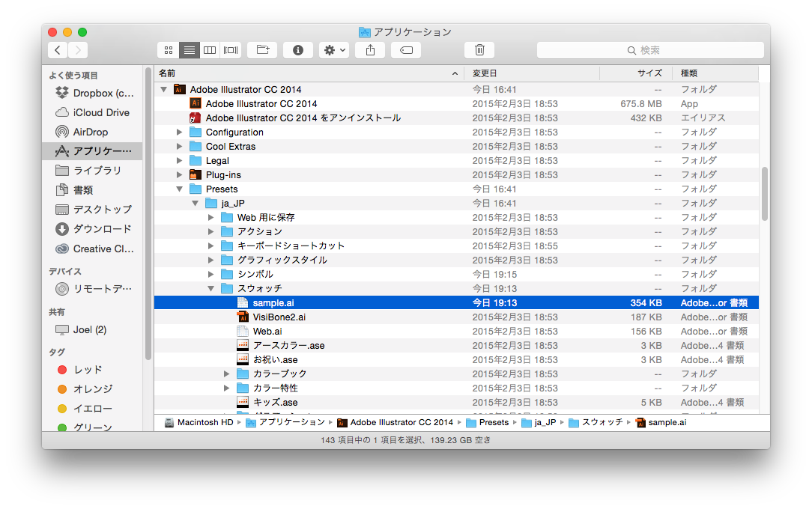Viewport: 812px width, 509px height.
Task: Select the red レッド tag
Action: [x=87, y=370]
